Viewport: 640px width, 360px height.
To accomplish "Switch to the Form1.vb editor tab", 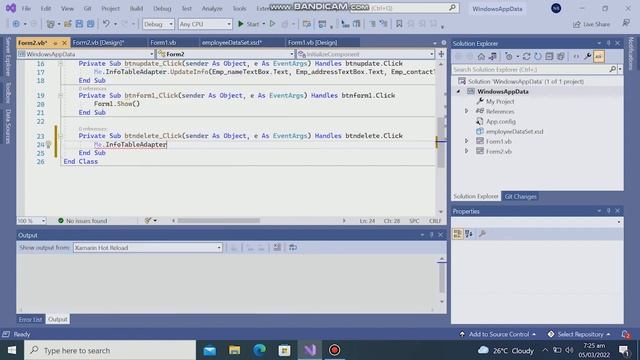I will pyautogui.click(x=163, y=42).
